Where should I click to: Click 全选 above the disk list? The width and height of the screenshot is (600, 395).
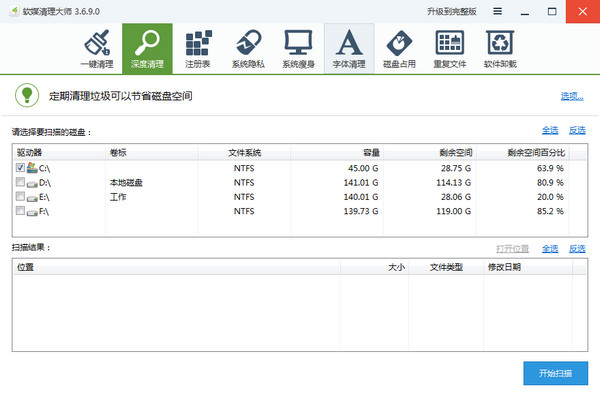(550, 130)
